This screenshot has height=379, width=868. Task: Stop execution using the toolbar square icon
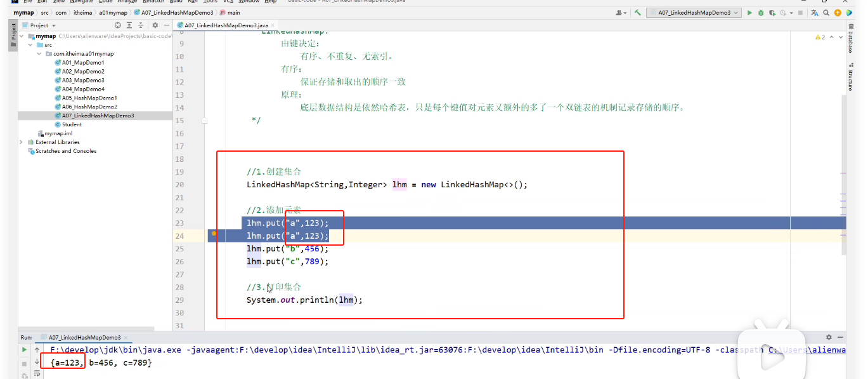click(x=801, y=13)
